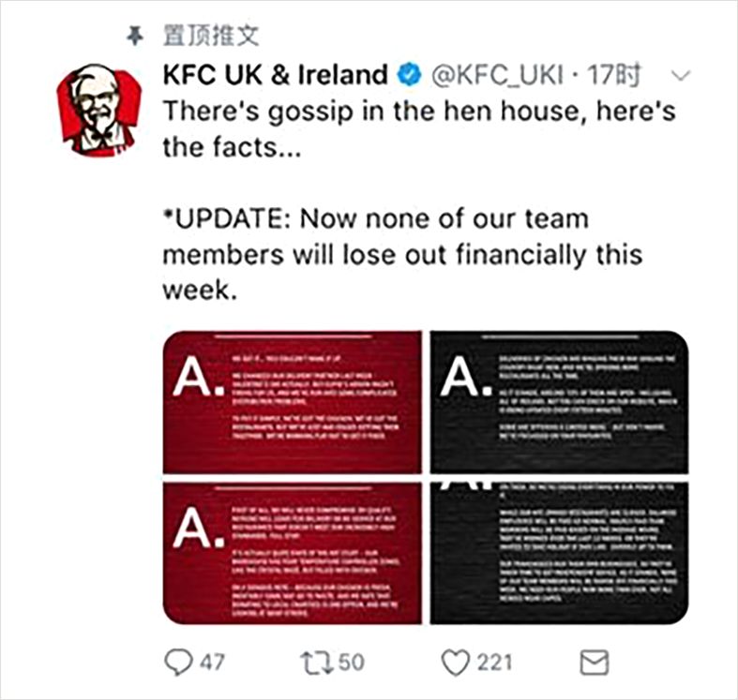Share tweet via the envelope message icon
This screenshot has height=700, width=738.
[595, 663]
